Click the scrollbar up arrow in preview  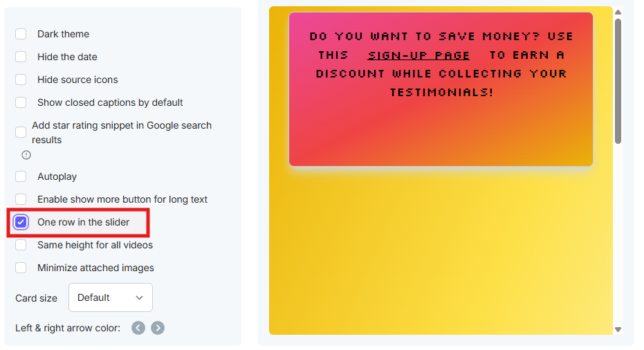pos(618,12)
